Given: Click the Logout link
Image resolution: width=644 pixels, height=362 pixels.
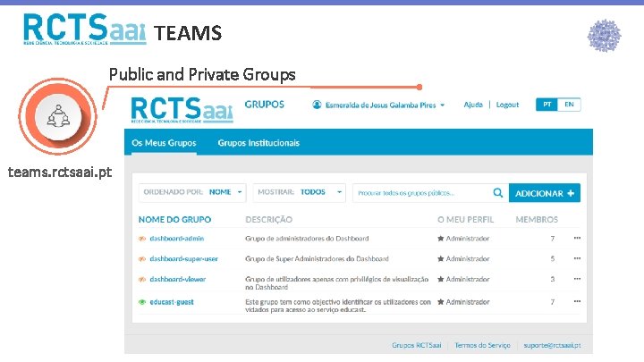Looking at the screenshot, I should (507, 105).
